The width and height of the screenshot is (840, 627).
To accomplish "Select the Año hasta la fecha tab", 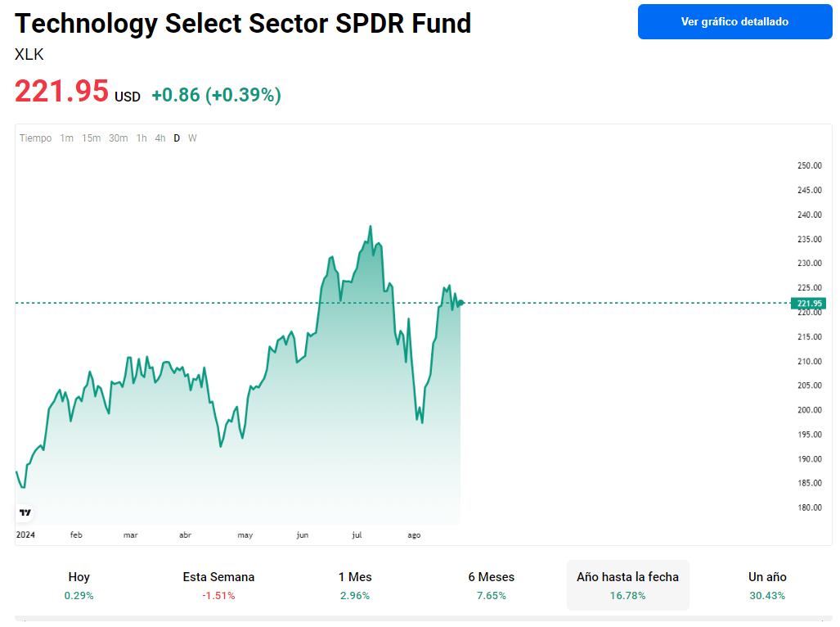I will tap(627, 585).
